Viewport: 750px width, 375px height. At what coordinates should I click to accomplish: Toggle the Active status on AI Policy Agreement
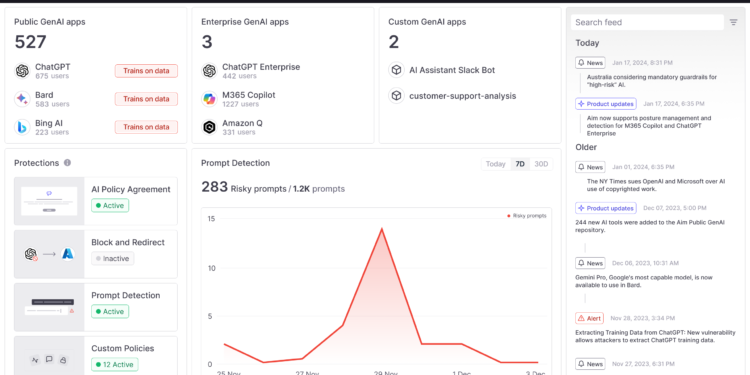point(110,206)
